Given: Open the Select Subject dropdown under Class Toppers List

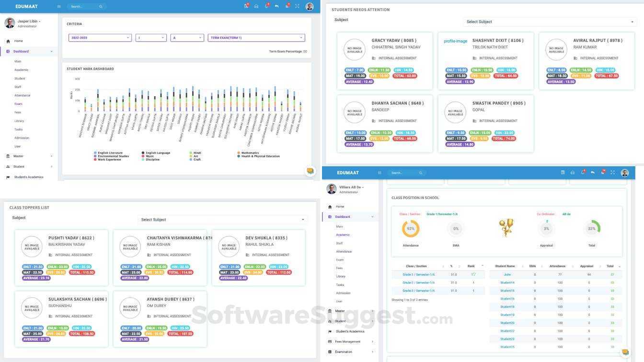Looking at the screenshot, I should click(222, 220).
